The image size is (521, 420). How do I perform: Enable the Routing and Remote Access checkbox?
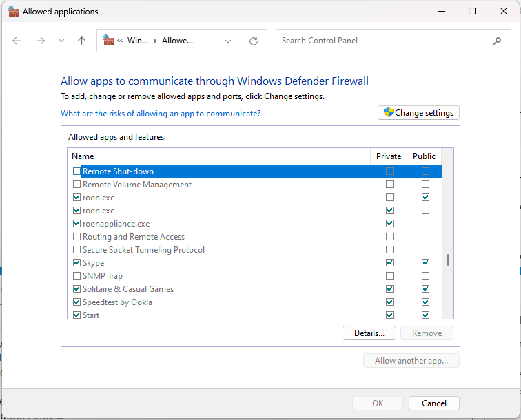click(x=76, y=236)
